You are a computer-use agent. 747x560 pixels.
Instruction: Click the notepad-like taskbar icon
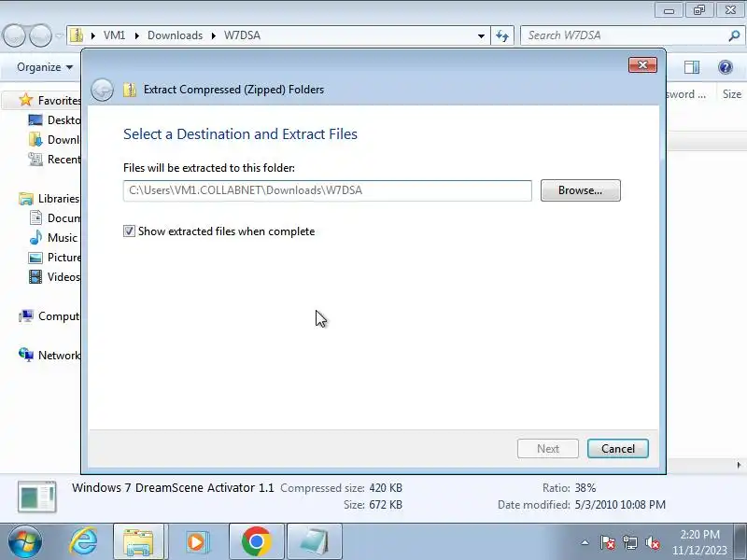tap(315, 542)
